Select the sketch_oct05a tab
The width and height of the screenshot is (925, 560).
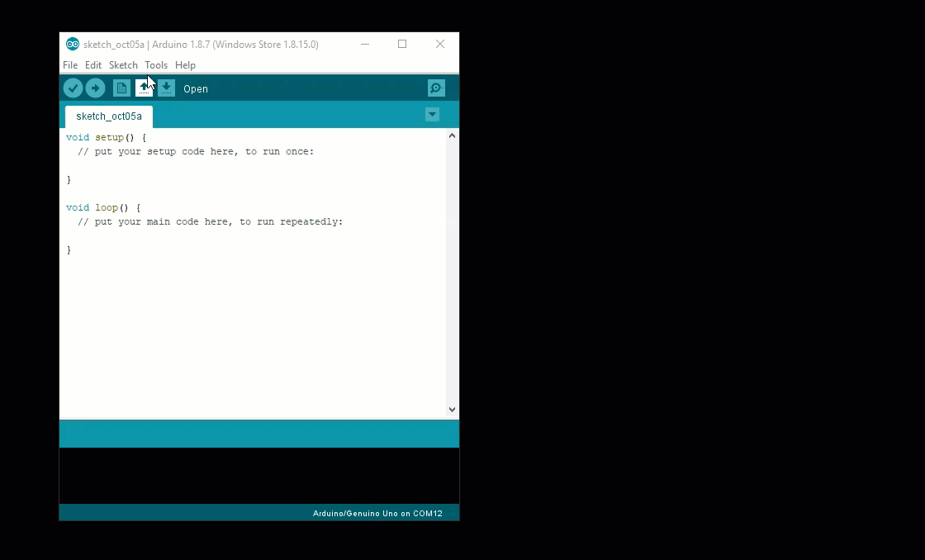pyautogui.click(x=108, y=116)
